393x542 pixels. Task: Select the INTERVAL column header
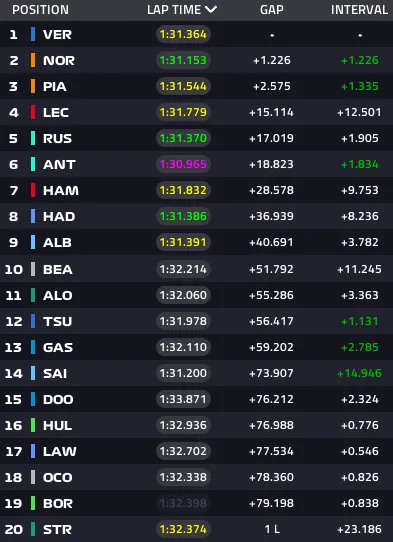pyautogui.click(x=360, y=10)
